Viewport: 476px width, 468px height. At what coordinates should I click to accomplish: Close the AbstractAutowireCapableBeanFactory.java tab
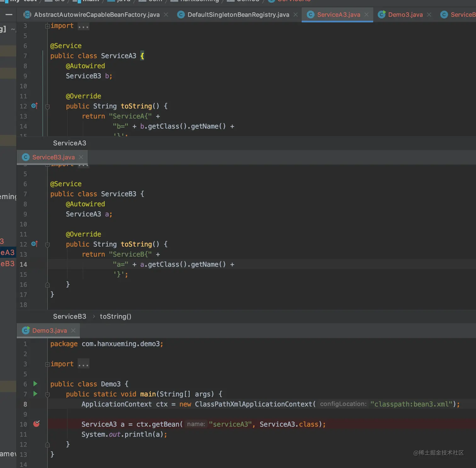166,14
